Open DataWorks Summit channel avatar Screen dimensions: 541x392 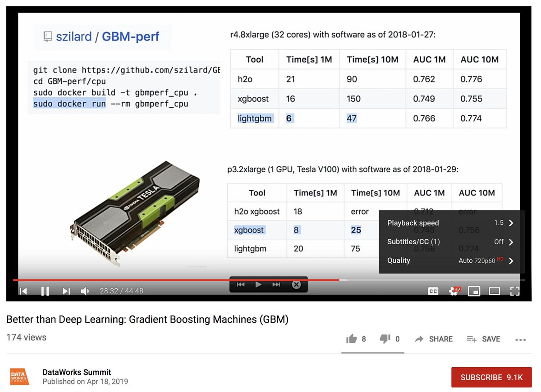[x=19, y=377]
